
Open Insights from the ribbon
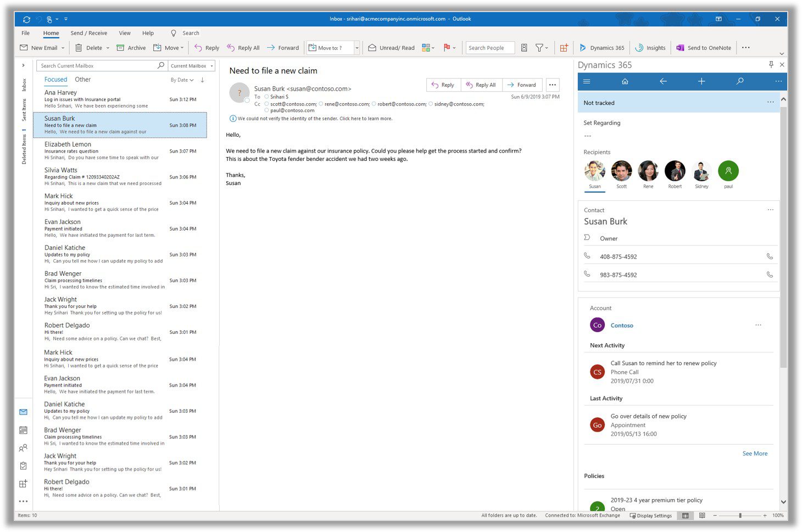tap(650, 48)
